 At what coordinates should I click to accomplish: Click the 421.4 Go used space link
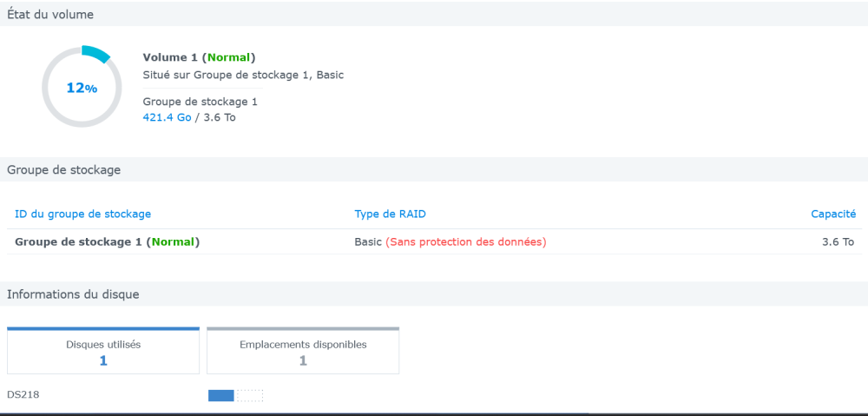point(167,117)
